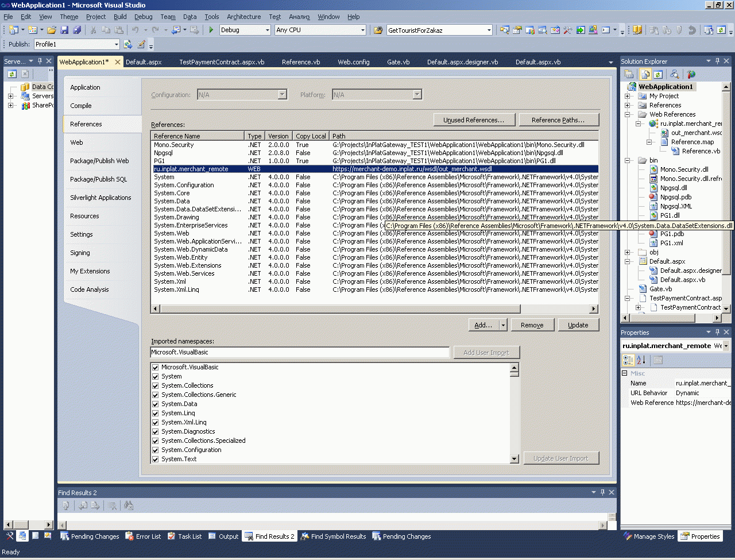Uncheck the Microsoft.VisualBasic namespace checkbox
The image size is (735, 560).
(x=155, y=368)
